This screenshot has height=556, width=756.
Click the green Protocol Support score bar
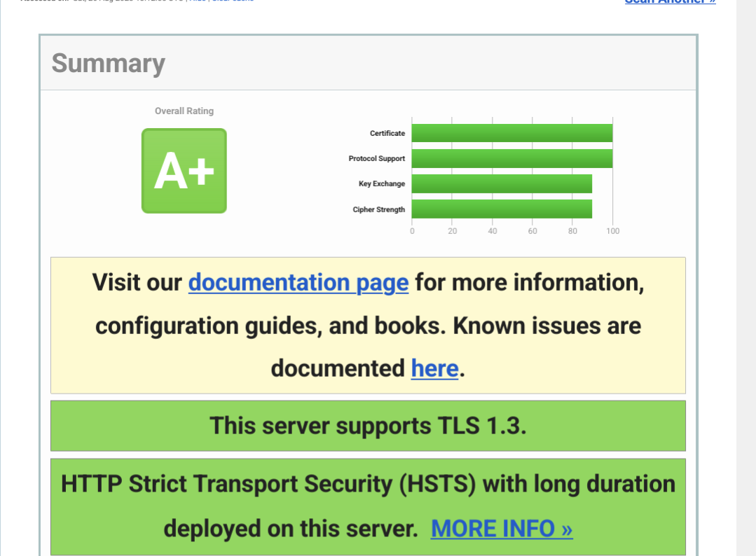coord(511,158)
